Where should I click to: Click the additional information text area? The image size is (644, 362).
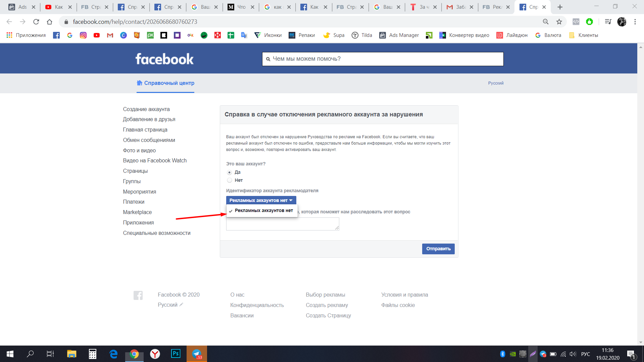[283, 224]
